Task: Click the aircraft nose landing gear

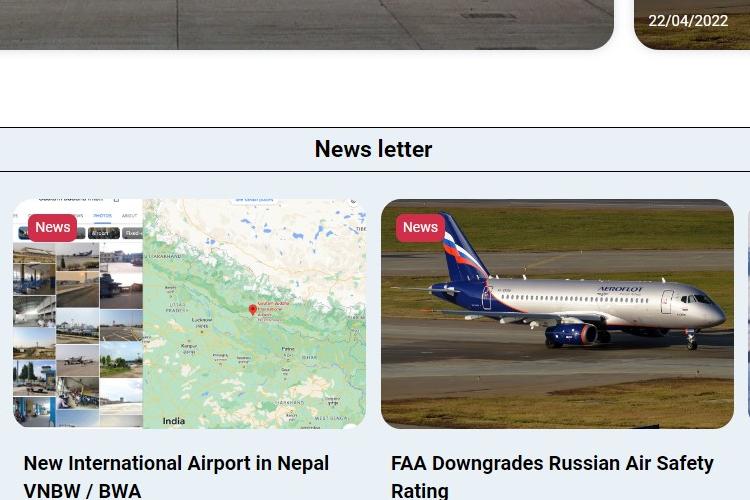Action: pos(692,340)
